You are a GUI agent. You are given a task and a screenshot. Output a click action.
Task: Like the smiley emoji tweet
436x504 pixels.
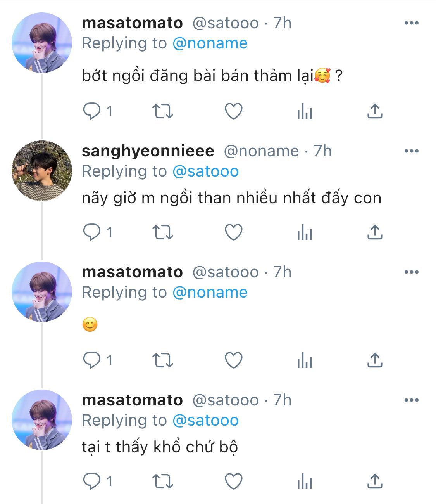[234, 360]
